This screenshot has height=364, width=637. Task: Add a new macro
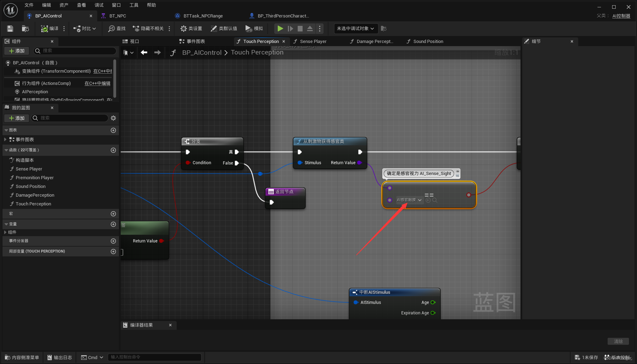point(113,214)
